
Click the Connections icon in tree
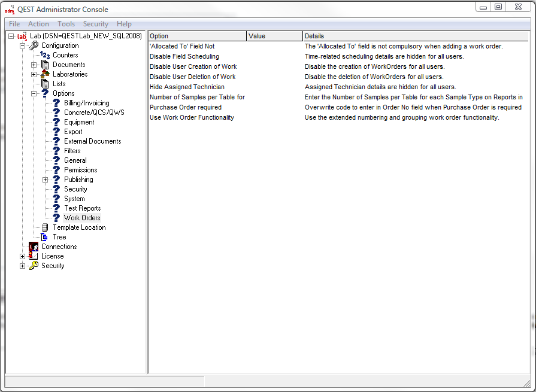(34, 247)
